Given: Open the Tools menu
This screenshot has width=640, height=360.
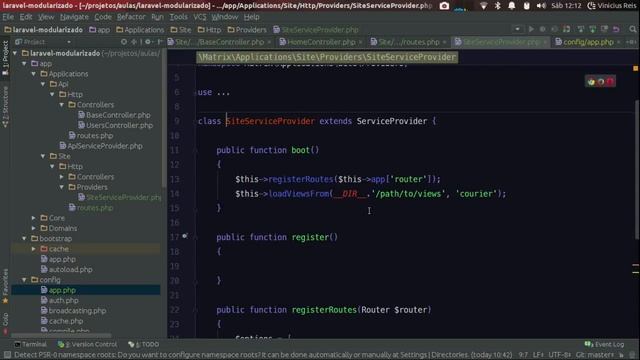Looking at the screenshot, I should 178,17.
